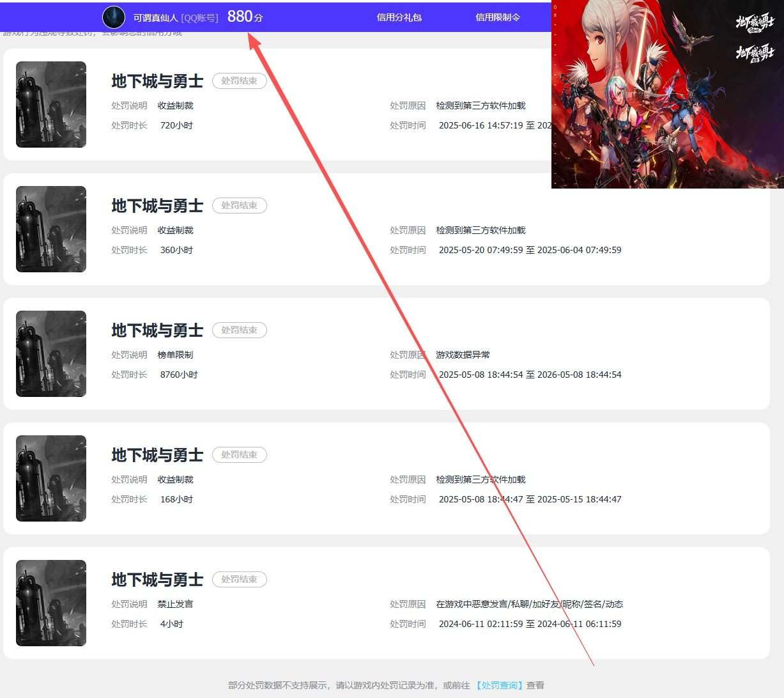Open game thumbnail of 4小时 penalty

click(51, 603)
